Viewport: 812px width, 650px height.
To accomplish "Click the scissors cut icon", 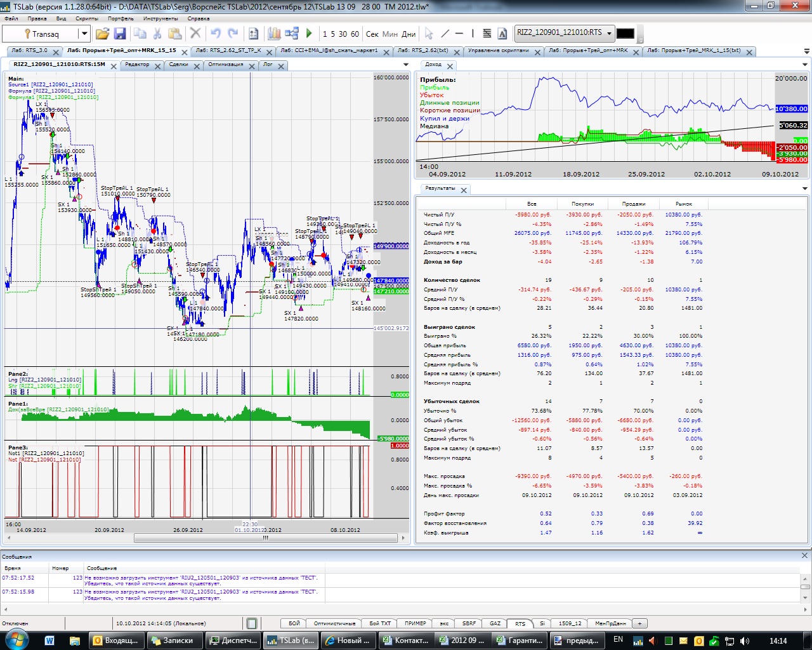I will [157, 34].
